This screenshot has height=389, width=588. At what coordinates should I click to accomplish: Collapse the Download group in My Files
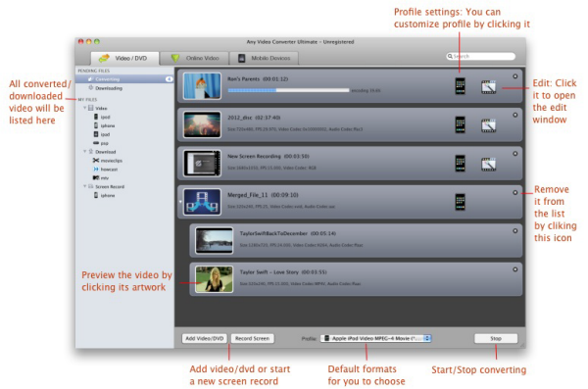point(84,152)
